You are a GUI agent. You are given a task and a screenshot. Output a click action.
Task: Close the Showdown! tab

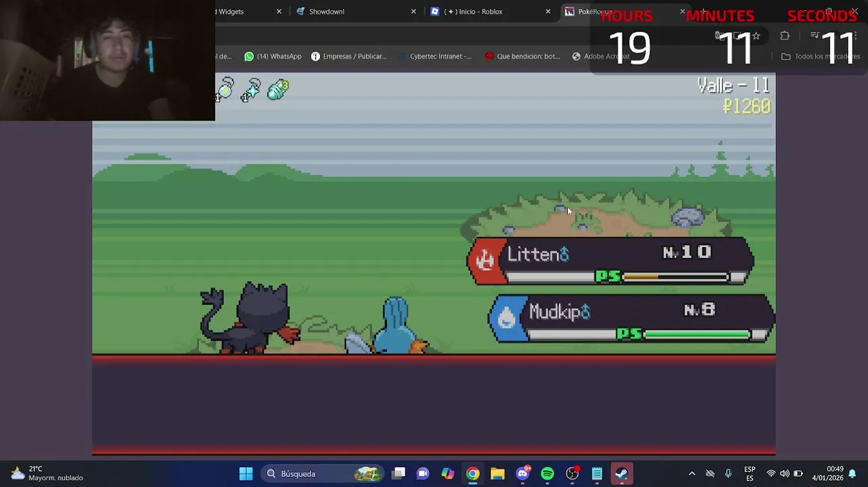(413, 11)
